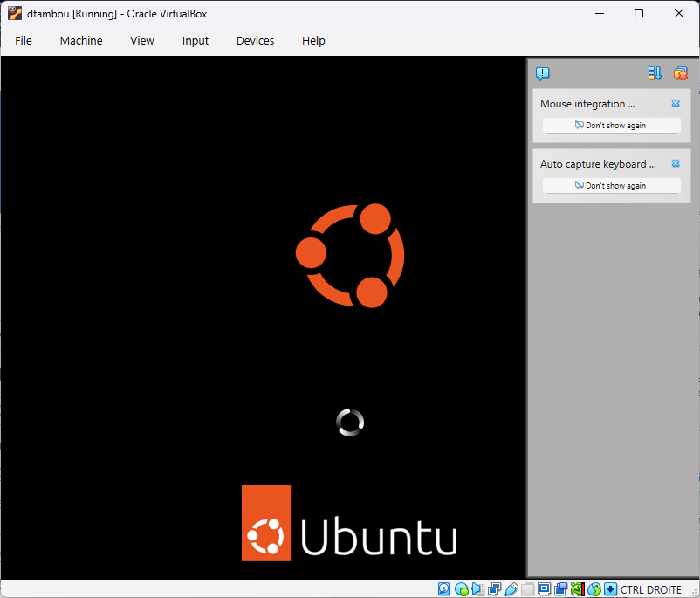700x598 pixels.
Task: Click the keyboard capture down-arrow icon
Action: (610, 589)
